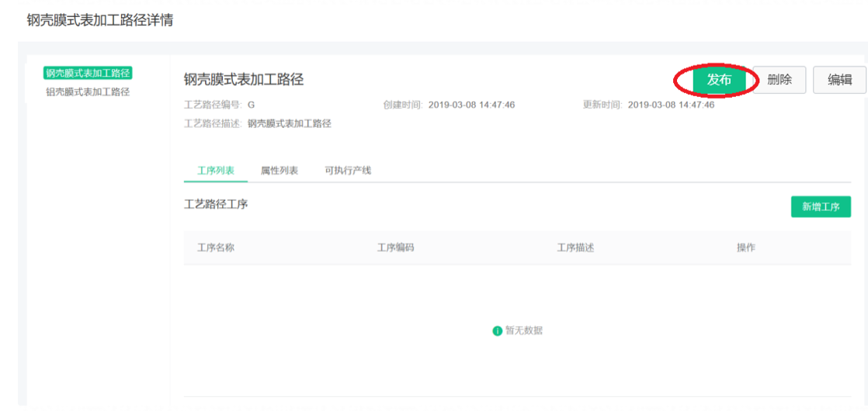
Task: Open the 可执行产线 tab
Action: (x=348, y=171)
